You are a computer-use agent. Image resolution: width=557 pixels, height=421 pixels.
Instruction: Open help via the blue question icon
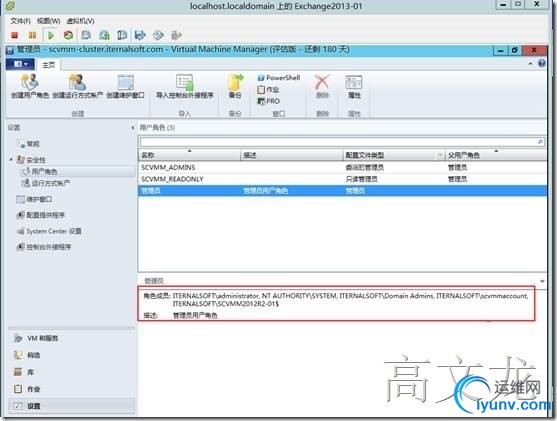542,63
